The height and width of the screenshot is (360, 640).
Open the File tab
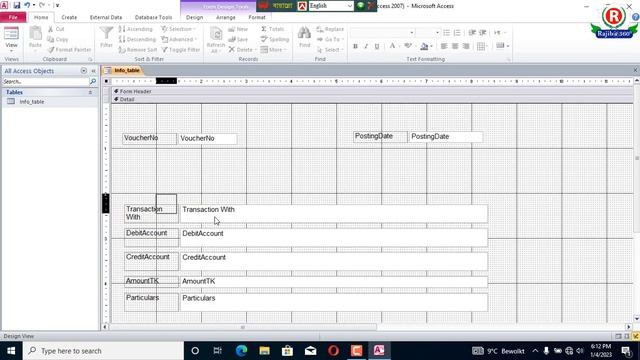pos(13,17)
